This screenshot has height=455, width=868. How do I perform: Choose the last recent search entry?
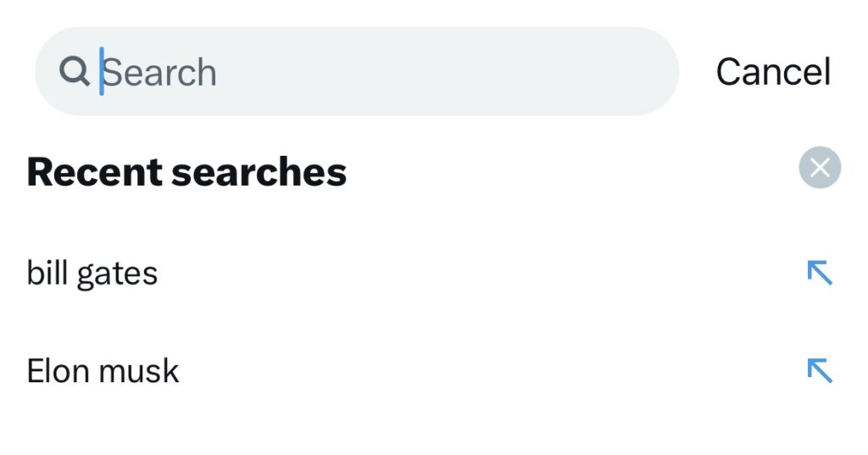(434, 371)
